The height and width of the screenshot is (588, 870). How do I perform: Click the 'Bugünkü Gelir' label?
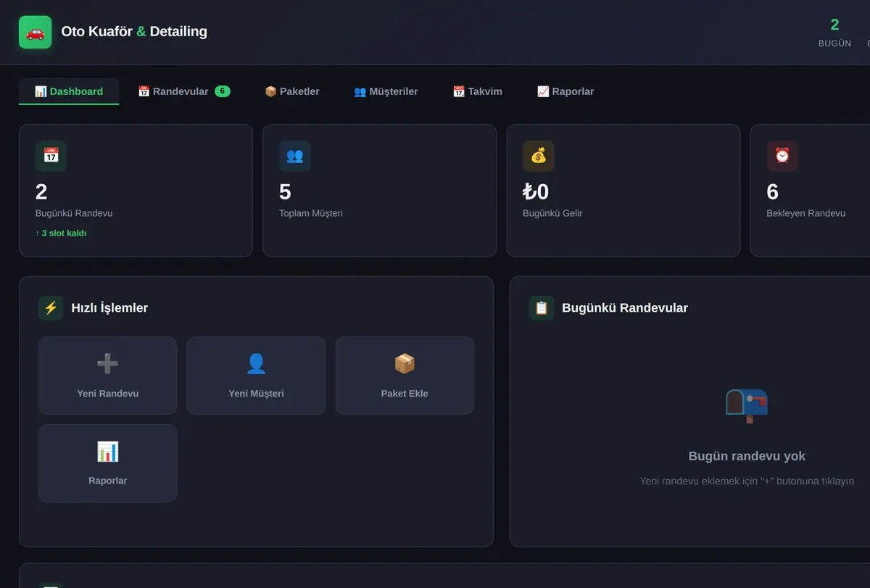point(552,213)
